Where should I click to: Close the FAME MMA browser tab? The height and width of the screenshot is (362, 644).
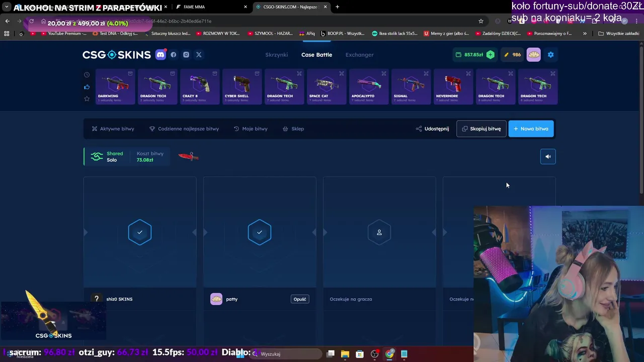click(246, 7)
